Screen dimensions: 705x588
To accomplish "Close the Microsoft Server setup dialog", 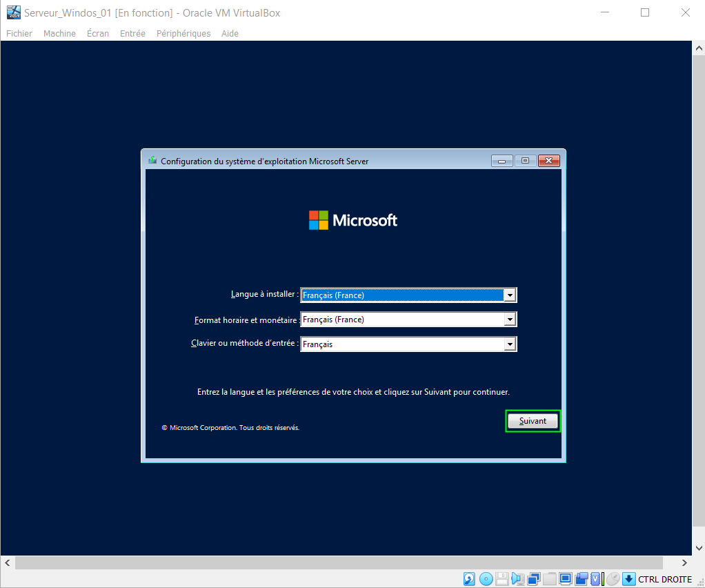I will click(548, 161).
